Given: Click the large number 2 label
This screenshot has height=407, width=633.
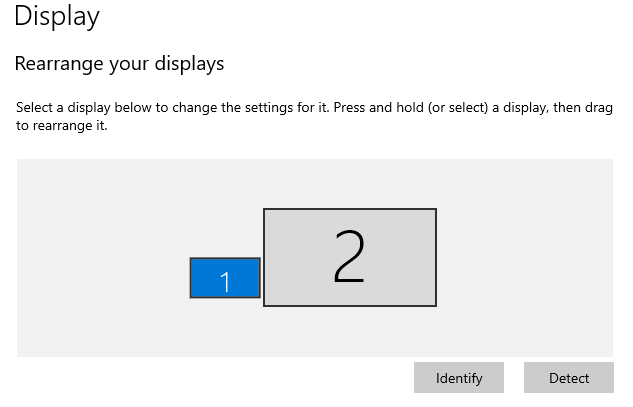Looking at the screenshot, I should 349,257.
